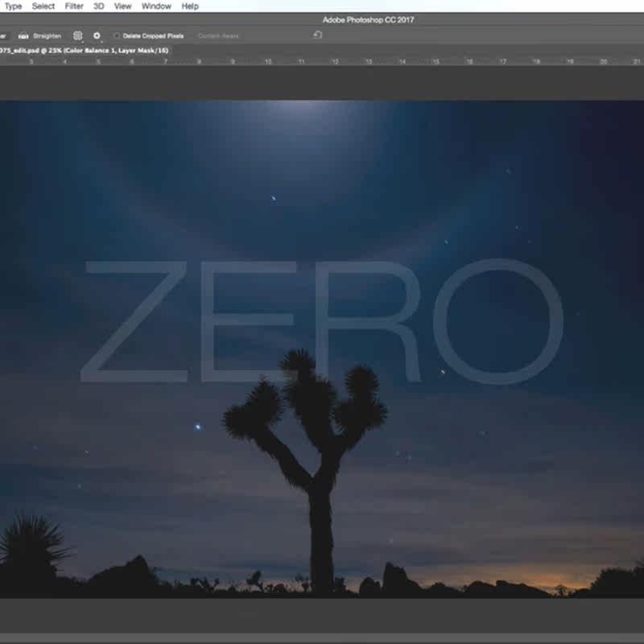
Task: Open the Filter menu
Action: (x=74, y=6)
